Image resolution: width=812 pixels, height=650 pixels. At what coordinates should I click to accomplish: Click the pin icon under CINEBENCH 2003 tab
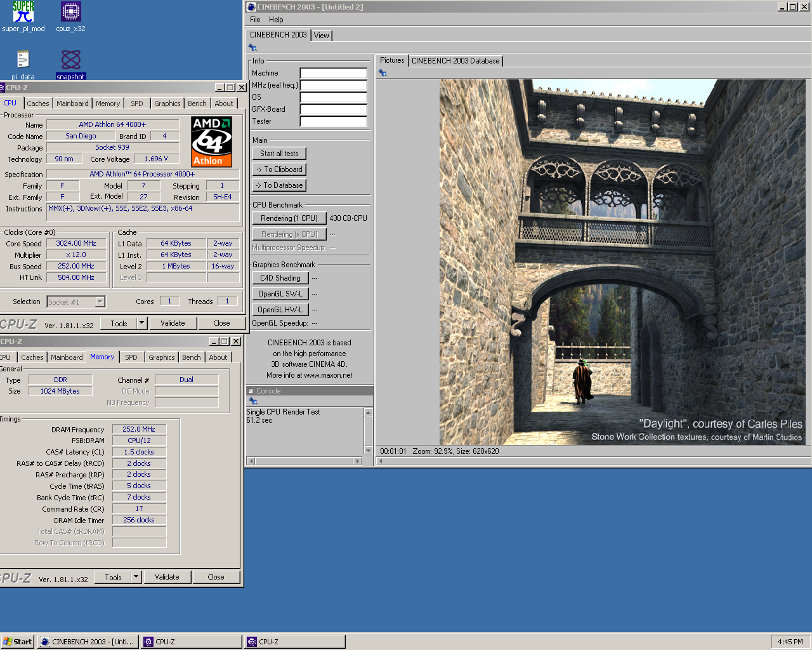(x=252, y=48)
